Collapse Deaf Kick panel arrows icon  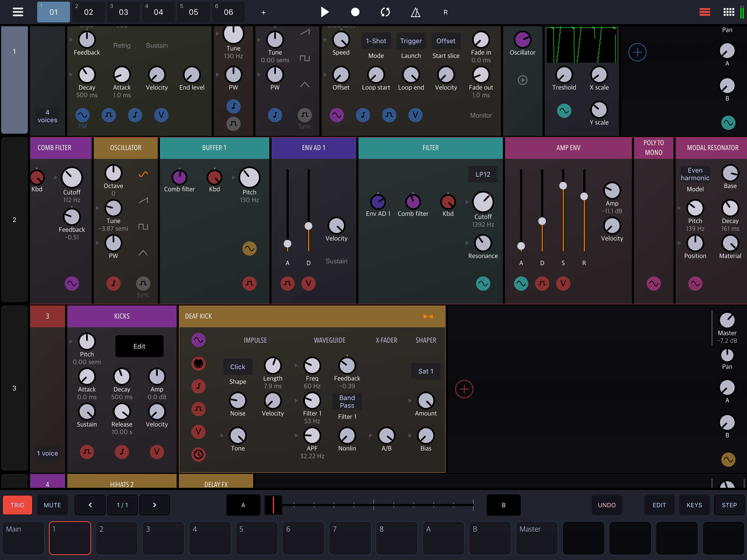(x=428, y=316)
